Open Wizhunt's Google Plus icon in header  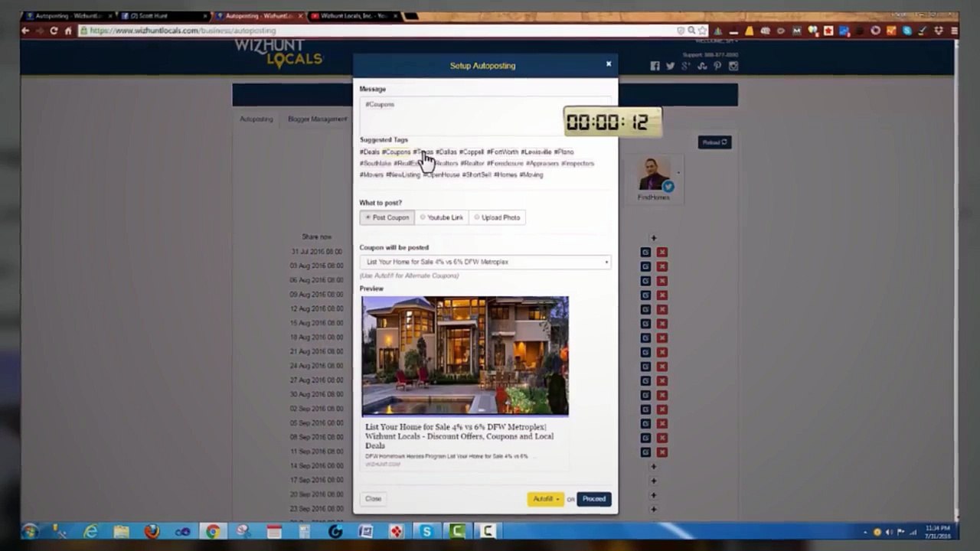click(x=686, y=67)
